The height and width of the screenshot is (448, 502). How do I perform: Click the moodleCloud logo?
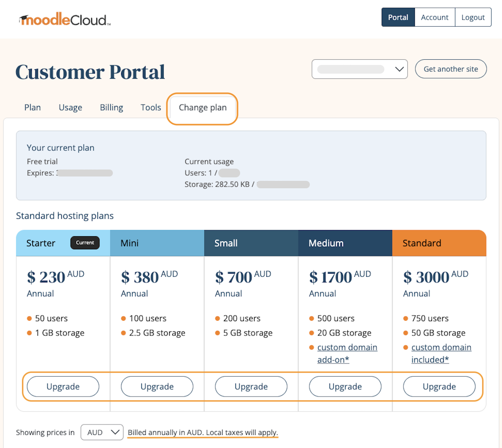pyautogui.click(x=63, y=18)
